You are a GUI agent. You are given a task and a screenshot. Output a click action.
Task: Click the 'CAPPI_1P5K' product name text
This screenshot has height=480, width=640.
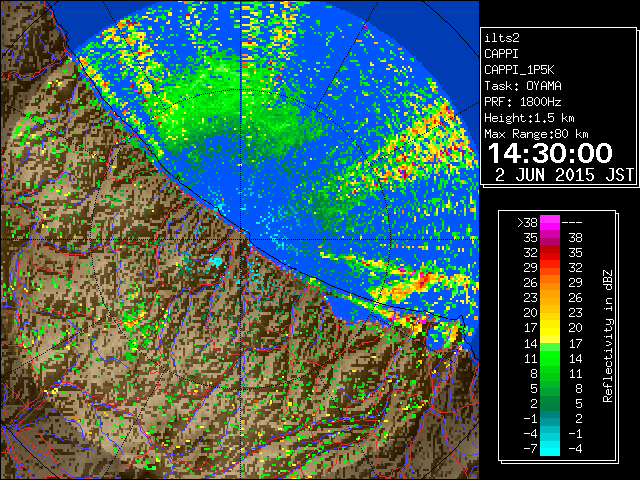tap(519, 70)
